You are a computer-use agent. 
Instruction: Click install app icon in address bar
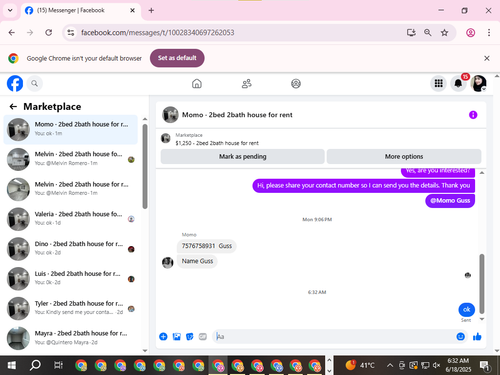tap(411, 33)
